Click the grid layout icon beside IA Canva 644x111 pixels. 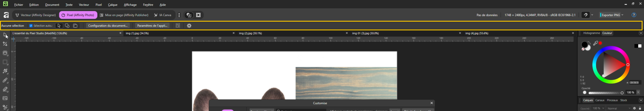click(198, 15)
